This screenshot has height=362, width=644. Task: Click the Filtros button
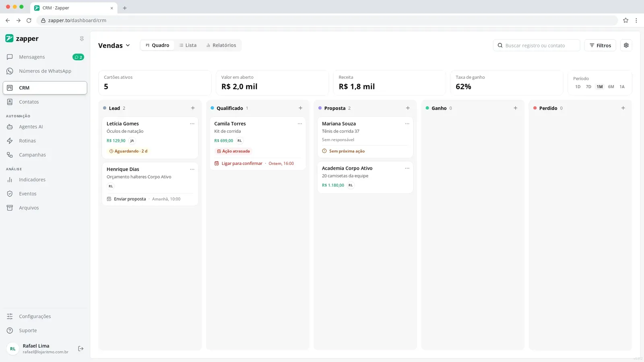pyautogui.click(x=600, y=45)
